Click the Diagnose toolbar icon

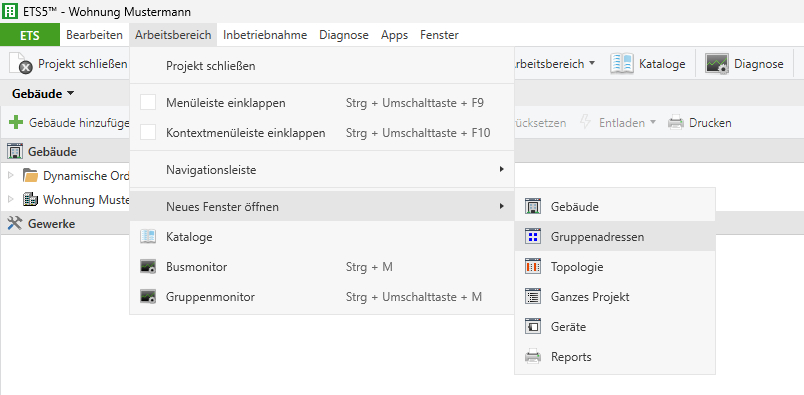click(717, 64)
